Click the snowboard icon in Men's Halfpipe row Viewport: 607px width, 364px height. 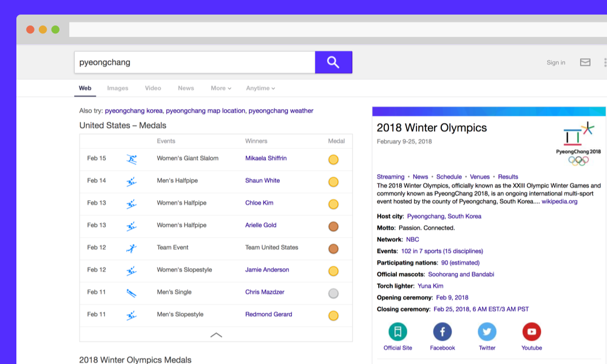tap(132, 181)
